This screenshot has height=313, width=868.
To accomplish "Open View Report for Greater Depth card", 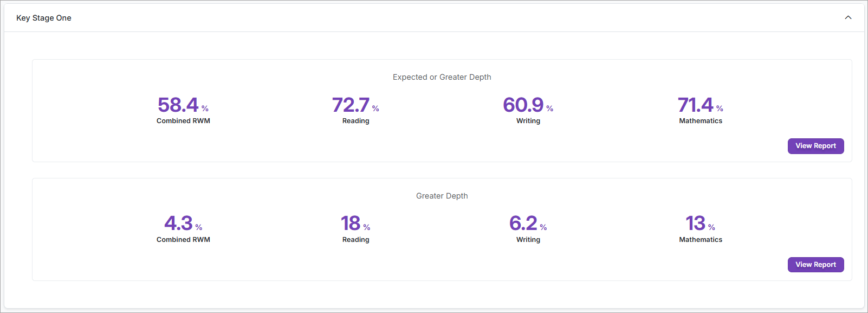I will 815,265.
